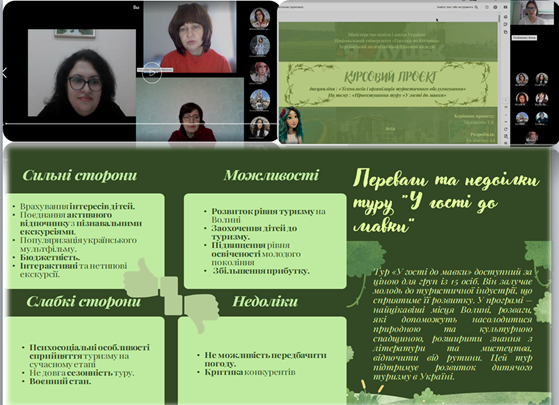Screen dimensions: 559x405
Task: Select the castle avatar in the left call's participant strip
Action: pos(260,99)
